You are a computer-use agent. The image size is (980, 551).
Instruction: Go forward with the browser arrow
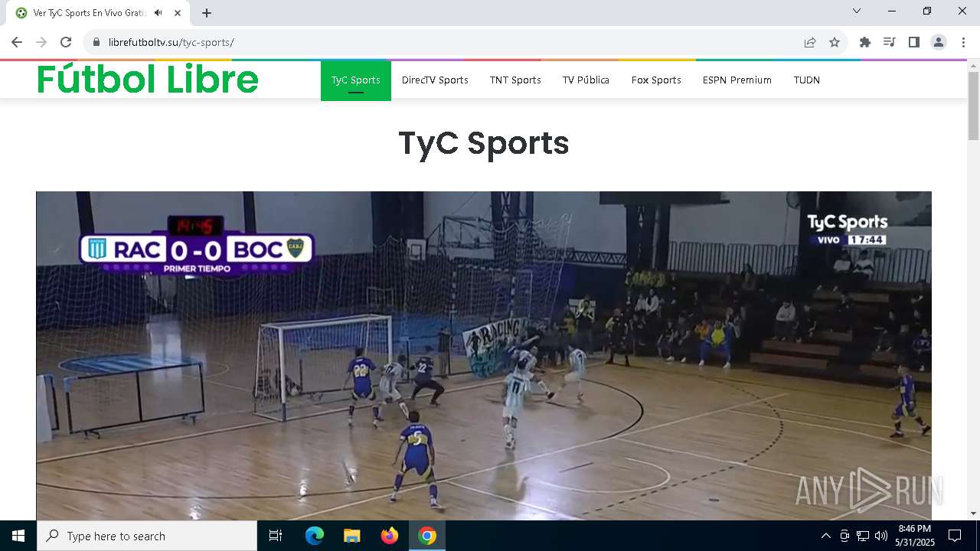tap(41, 42)
